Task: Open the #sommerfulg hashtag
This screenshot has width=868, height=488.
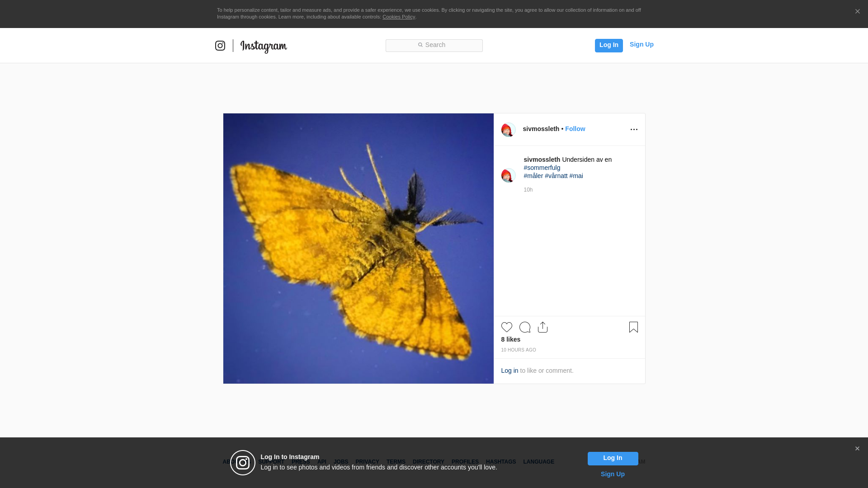Action: click(542, 168)
